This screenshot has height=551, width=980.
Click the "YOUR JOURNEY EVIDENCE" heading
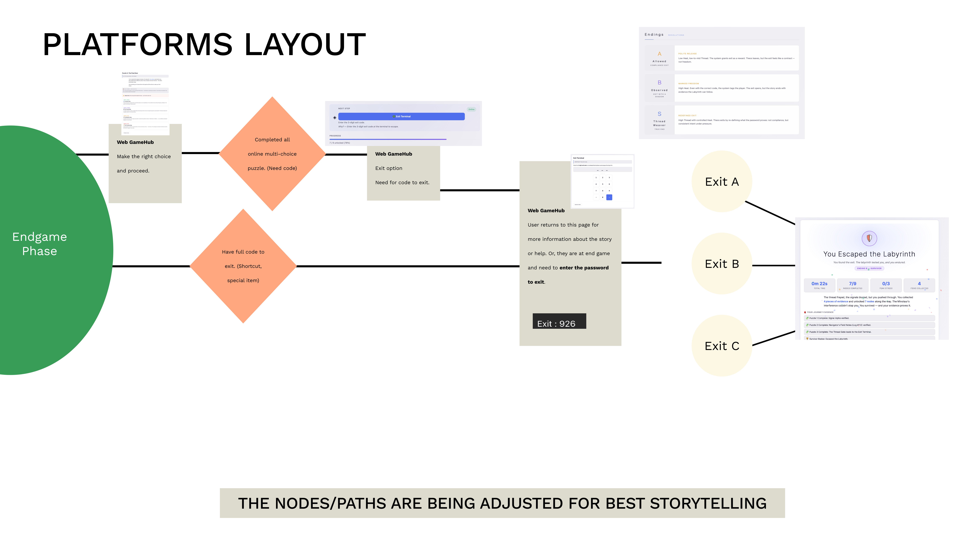tap(820, 312)
